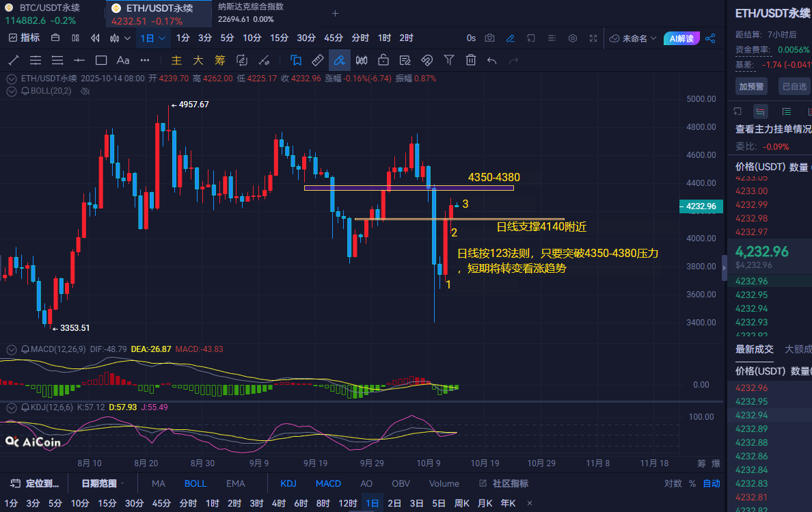The height and width of the screenshot is (512, 812).
Task: Open the 大额成交 tab
Action: click(798, 349)
